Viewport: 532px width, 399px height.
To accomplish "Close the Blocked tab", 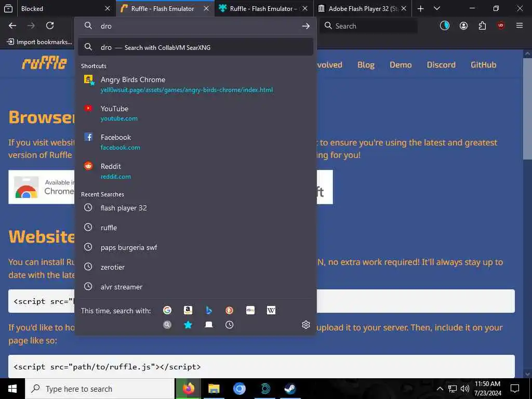I will [107, 8].
